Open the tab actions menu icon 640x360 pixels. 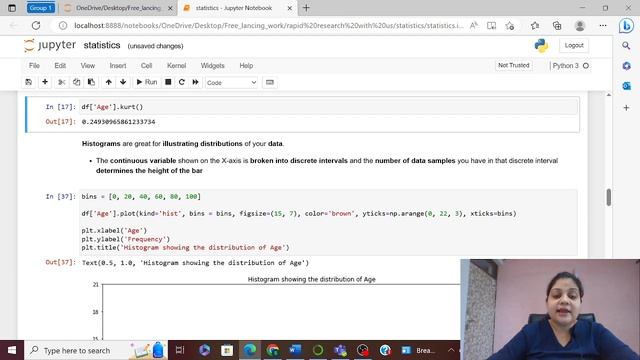pyautogui.click(x=12, y=8)
